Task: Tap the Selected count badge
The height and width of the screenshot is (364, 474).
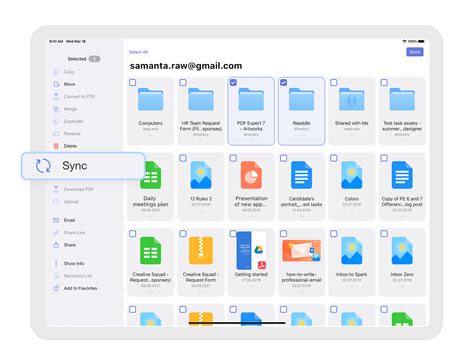Action: (94, 59)
